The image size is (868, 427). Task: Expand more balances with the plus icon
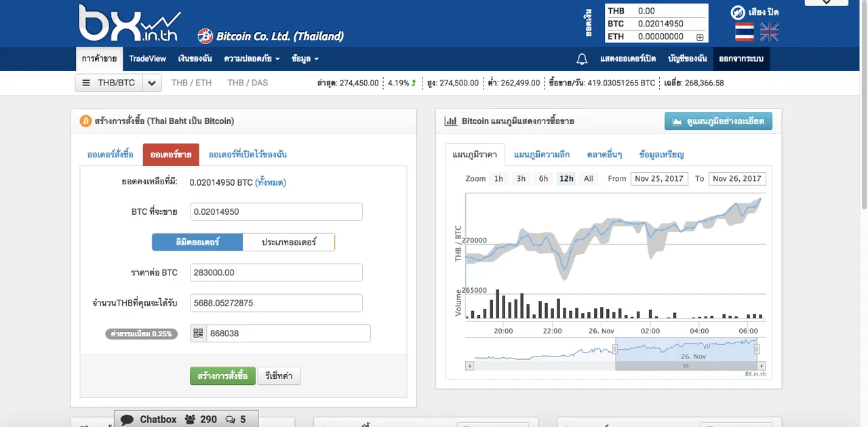click(x=701, y=37)
